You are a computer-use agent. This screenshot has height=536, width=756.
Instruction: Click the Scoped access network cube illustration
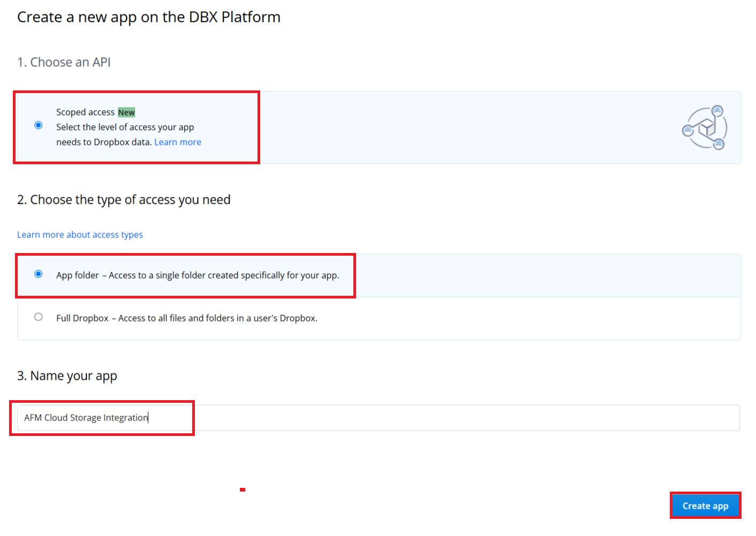click(x=705, y=128)
